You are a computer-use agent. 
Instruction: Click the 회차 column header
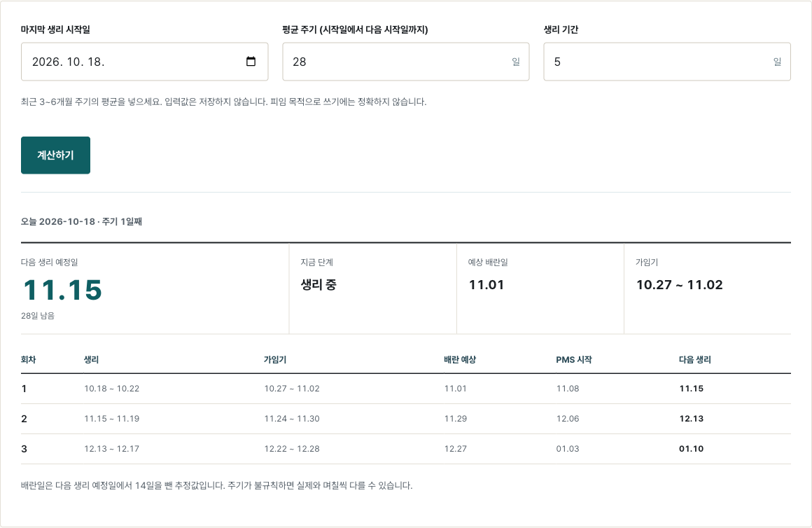[x=29, y=360]
